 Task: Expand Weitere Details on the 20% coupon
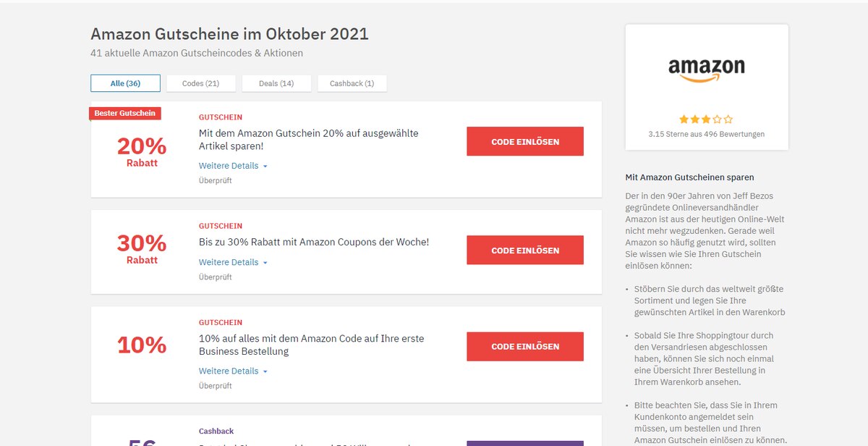(x=233, y=166)
